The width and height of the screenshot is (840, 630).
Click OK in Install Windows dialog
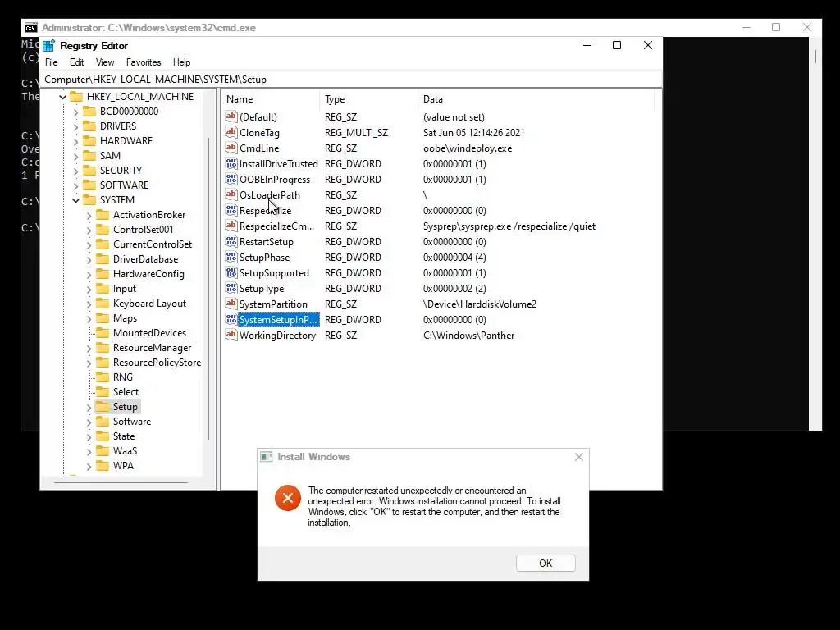point(546,563)
